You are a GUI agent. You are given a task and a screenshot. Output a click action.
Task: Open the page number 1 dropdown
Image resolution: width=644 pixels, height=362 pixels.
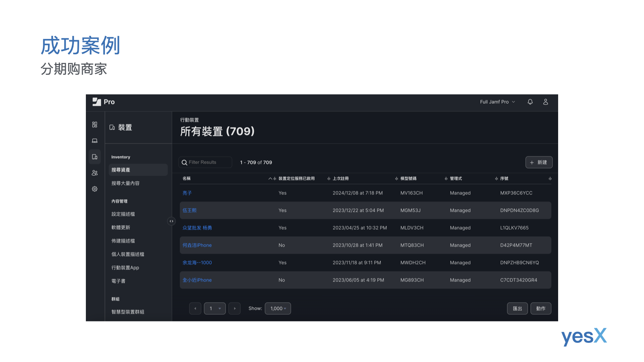(215, 309)
